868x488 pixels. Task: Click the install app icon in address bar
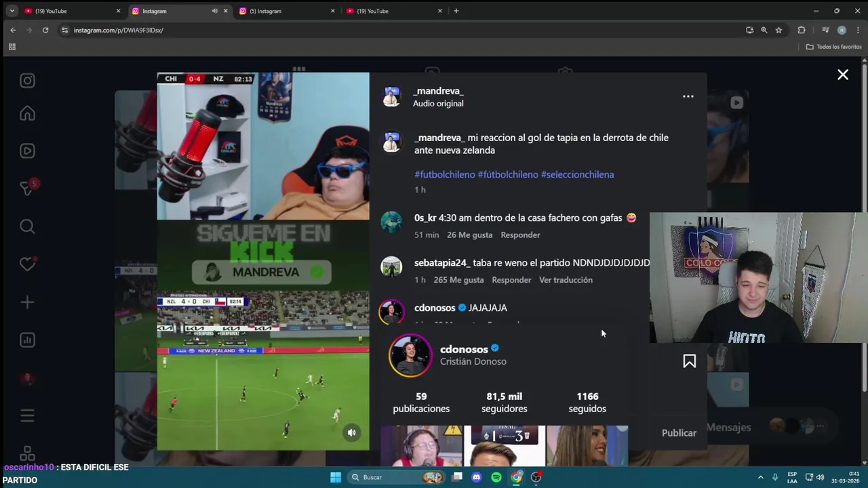(x=749, y=30)
